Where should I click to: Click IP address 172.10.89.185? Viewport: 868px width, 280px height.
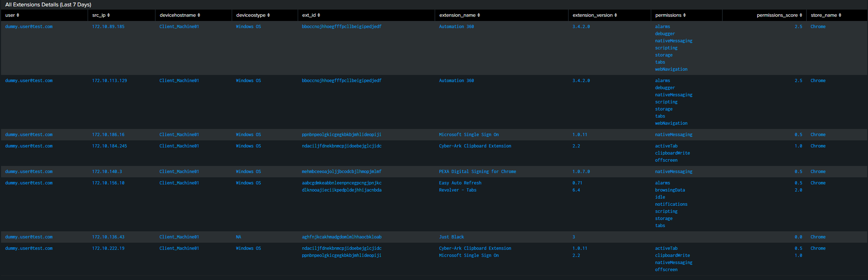coord(108,27)
